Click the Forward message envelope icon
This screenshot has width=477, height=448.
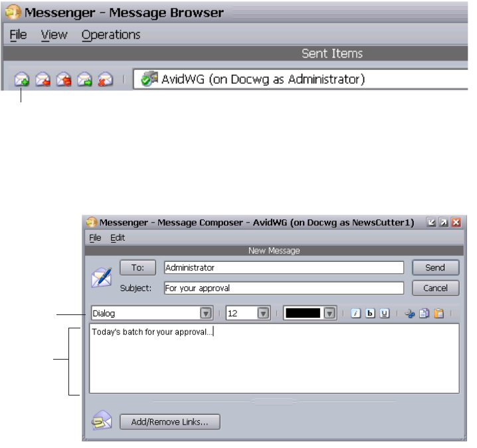click(x=84, y=80)
